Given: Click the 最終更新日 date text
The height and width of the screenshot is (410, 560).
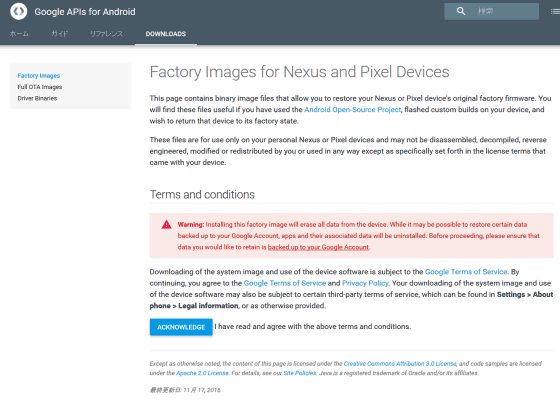Looking at the screenshot, I should coord(185,390).
